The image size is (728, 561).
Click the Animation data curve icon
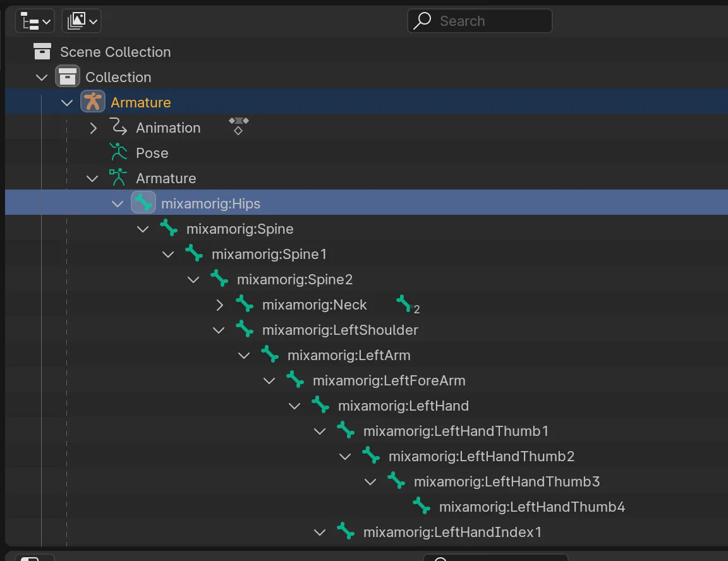(118, 128)
